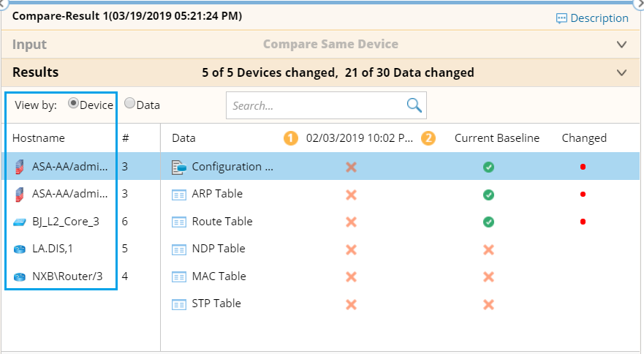Expand the Input section chevron
Viewport: 644px width, 354px height.
621,45
